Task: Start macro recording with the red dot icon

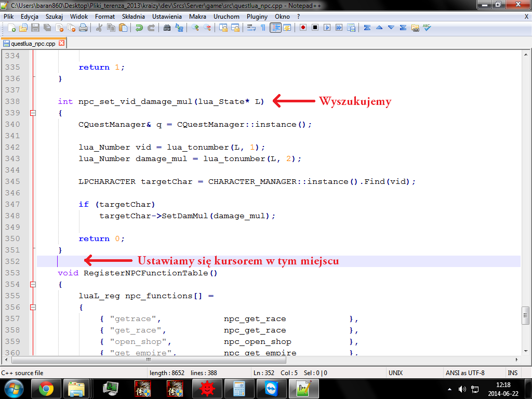Action: tap(303, 28)
